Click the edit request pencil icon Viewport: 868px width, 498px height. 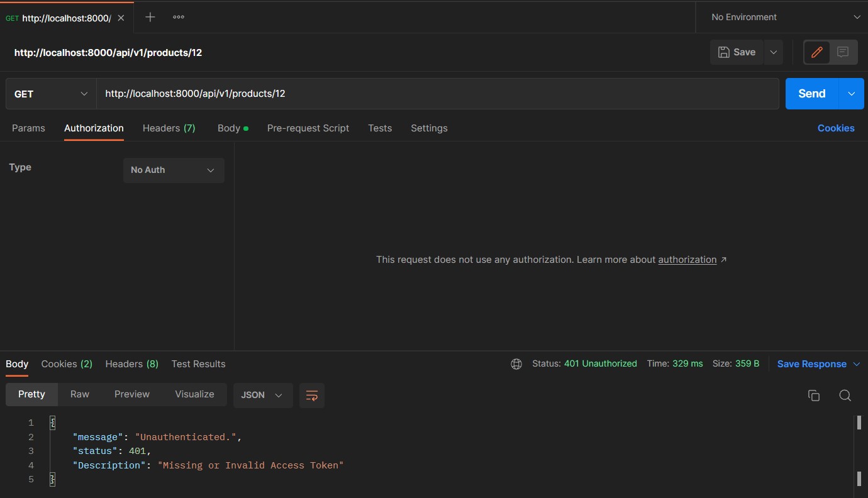point(816,52)
